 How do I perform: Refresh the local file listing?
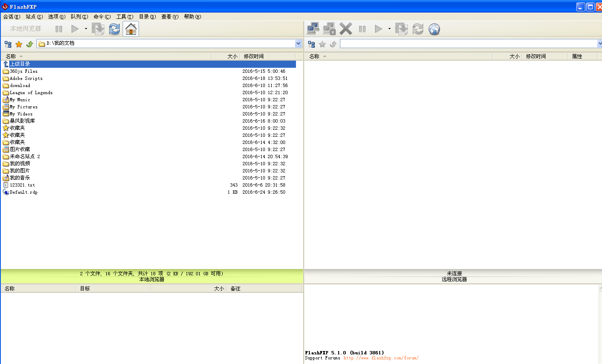click(114, 28)
